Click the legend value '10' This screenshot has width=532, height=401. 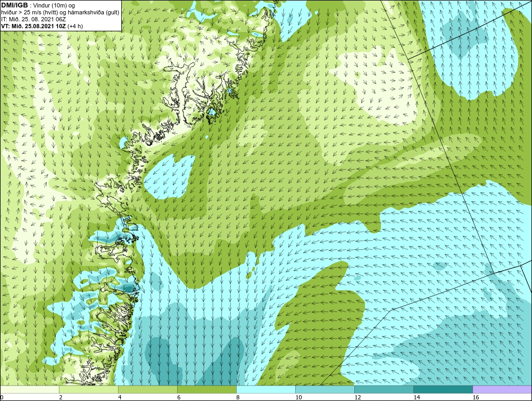click(x=298, y=397)
